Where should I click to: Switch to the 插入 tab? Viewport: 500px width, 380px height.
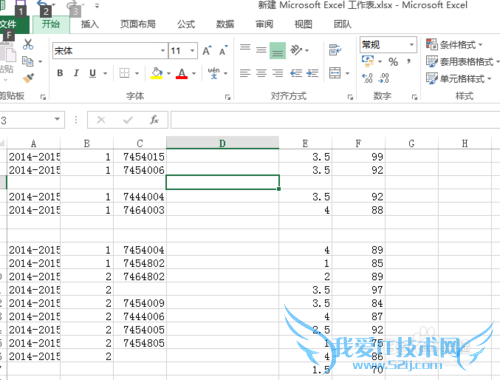(x=90, y=24)
